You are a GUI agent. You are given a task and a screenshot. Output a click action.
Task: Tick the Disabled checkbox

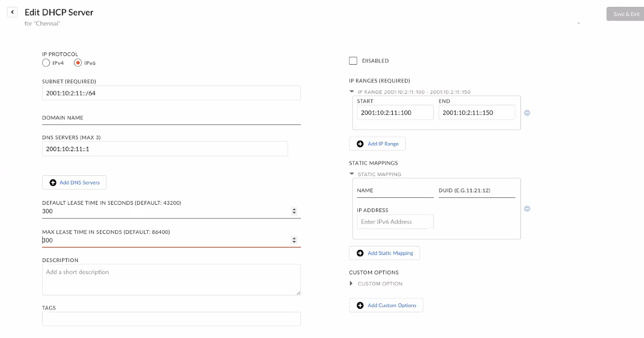(x=353, y=61)
